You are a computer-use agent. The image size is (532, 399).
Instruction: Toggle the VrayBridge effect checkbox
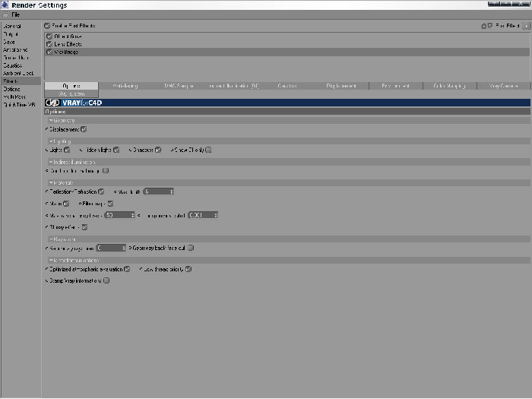click(49, 52)
